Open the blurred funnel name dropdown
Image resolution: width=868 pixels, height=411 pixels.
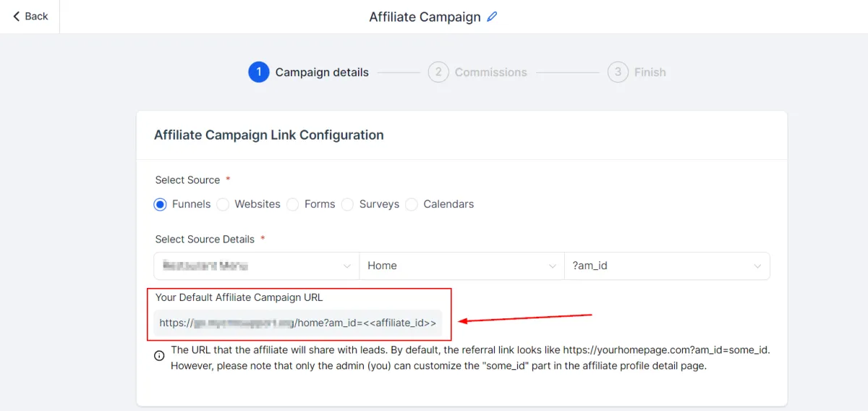(257, 266)
